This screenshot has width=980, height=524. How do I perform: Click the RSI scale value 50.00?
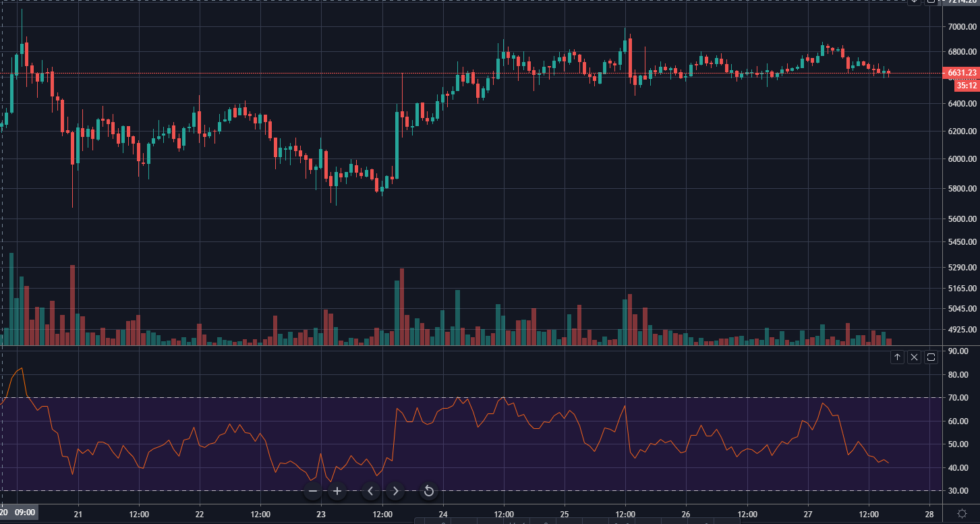tap(958, 444)
